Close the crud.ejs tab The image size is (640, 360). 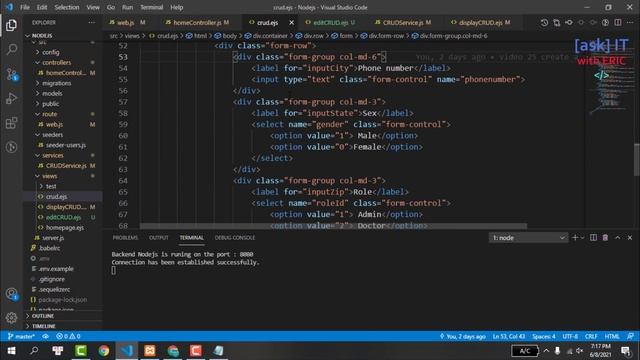[291, 23]
